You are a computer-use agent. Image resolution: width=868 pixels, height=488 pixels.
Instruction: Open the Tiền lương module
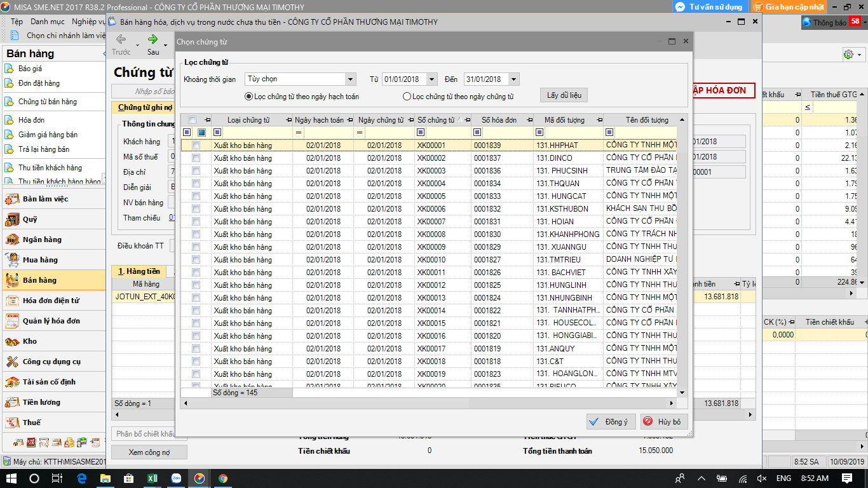[41, 402]
